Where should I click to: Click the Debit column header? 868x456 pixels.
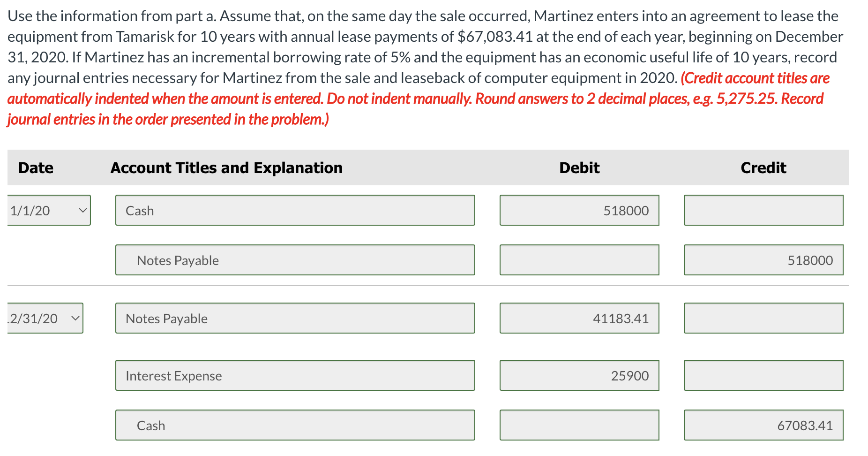578,167
